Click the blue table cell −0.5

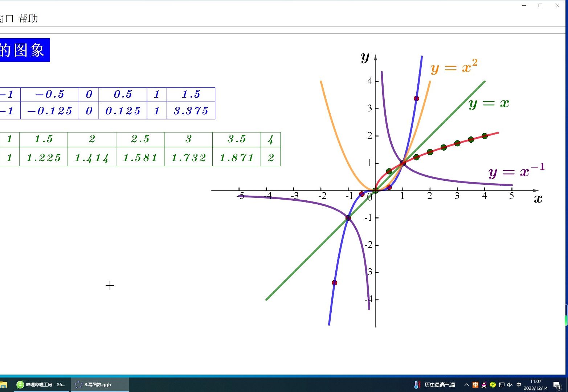(50, 94)
